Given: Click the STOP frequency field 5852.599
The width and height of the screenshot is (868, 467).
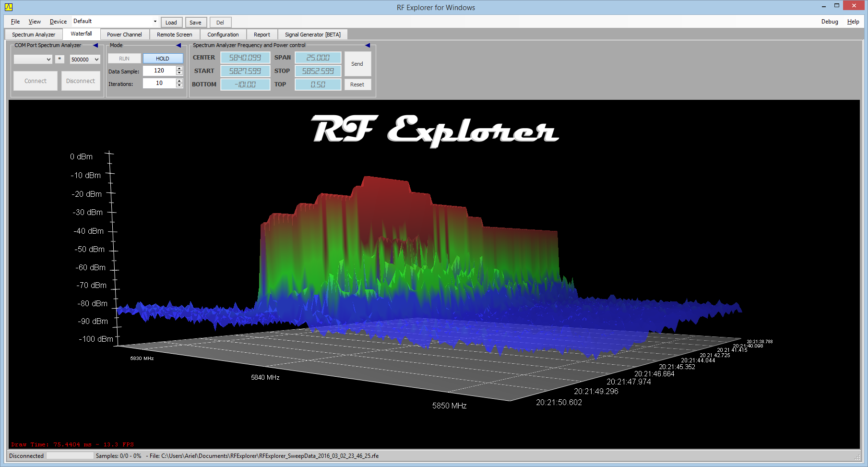Looking at the screenshot, I should pos(318,71).
